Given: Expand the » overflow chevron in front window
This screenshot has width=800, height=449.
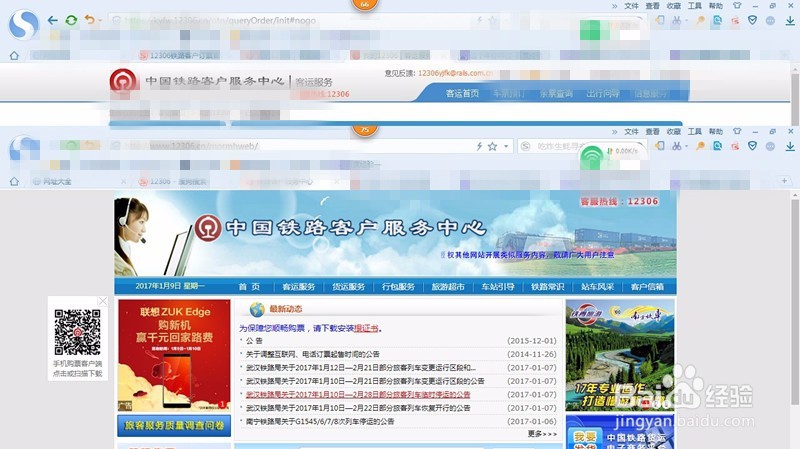Looking at the screenshot, I should pos(615,132).
